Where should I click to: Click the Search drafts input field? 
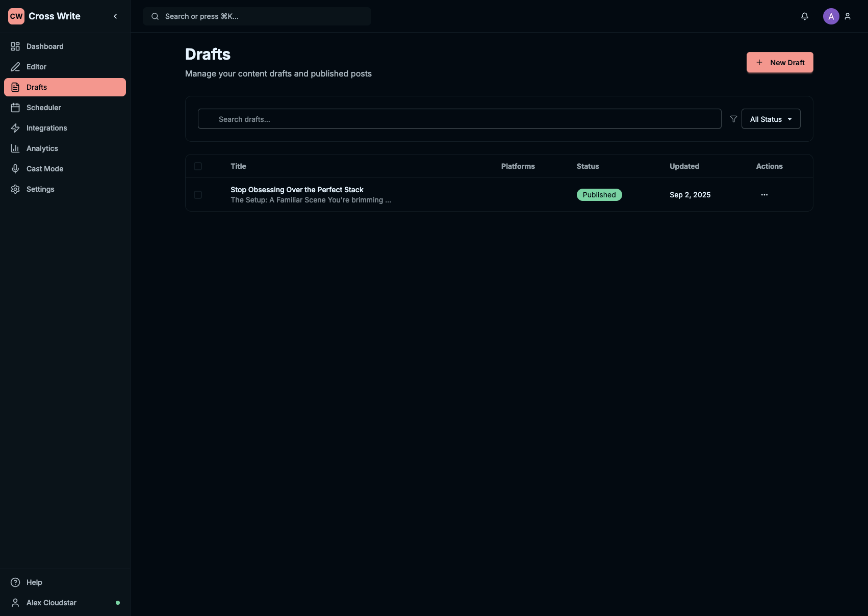tap(459, 119)
